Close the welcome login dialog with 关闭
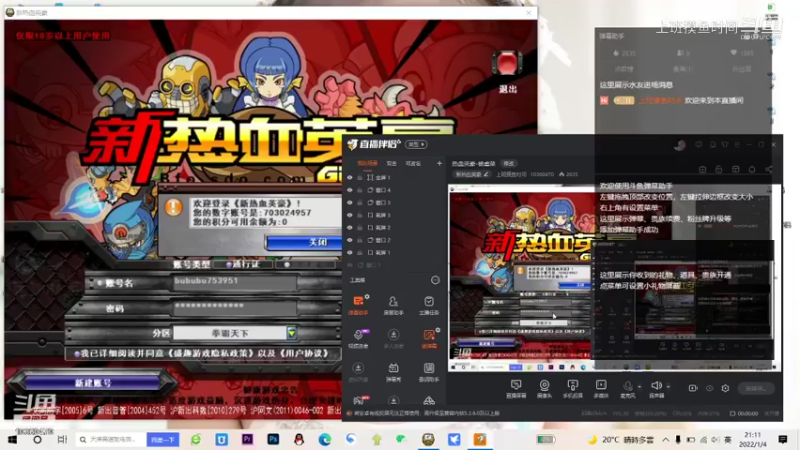800x450 pixels. tap(304, 242)
